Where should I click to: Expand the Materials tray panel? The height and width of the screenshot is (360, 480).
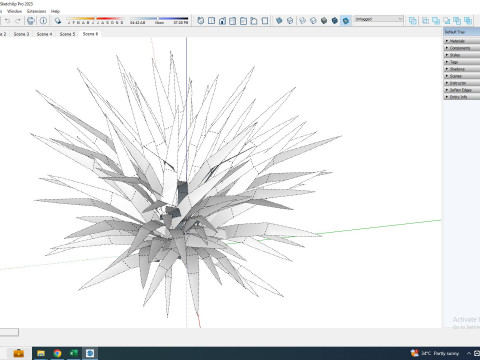coord(462,41)
